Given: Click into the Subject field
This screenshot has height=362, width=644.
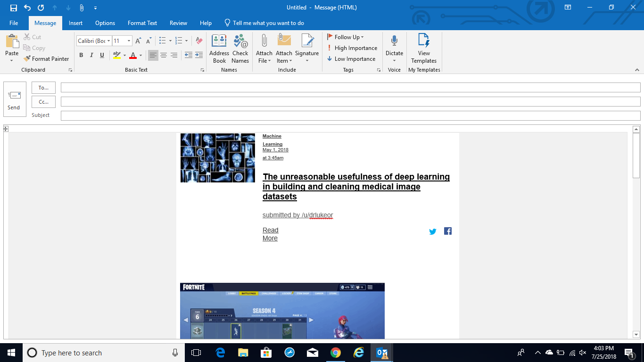Looking at the screenshot, I should [351, 115].
